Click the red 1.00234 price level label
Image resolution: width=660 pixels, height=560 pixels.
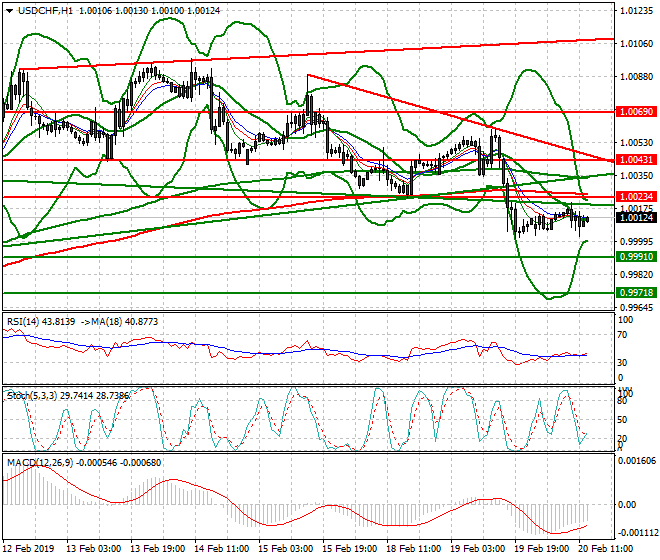pyautogui.click(x=636, y=197)
